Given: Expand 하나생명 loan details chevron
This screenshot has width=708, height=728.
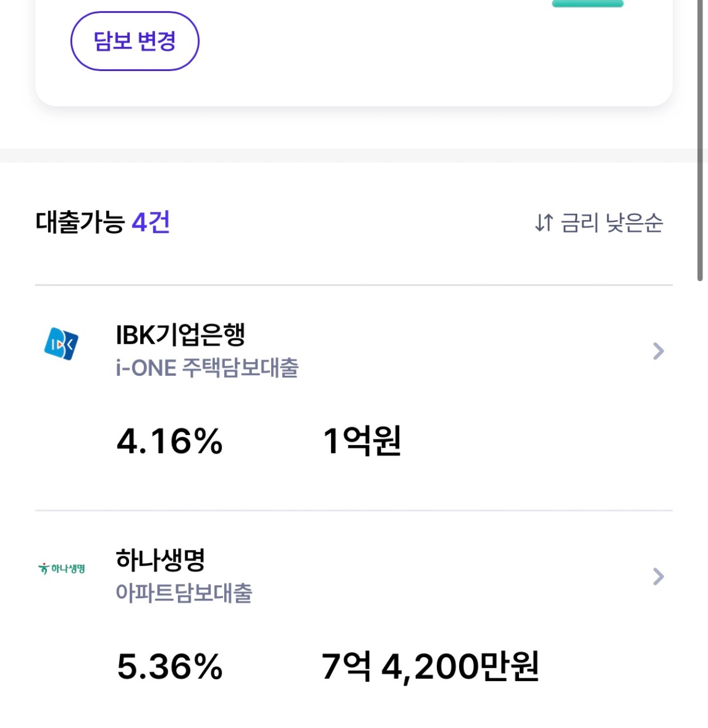Looking at the screenshot, I should coord(658,576).
